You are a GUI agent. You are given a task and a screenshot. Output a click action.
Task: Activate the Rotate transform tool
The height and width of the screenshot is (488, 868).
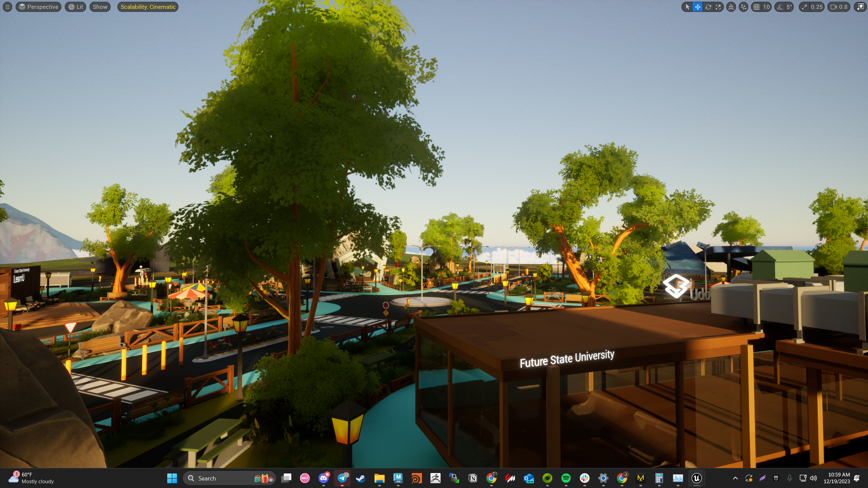click(x=708, y=7)
